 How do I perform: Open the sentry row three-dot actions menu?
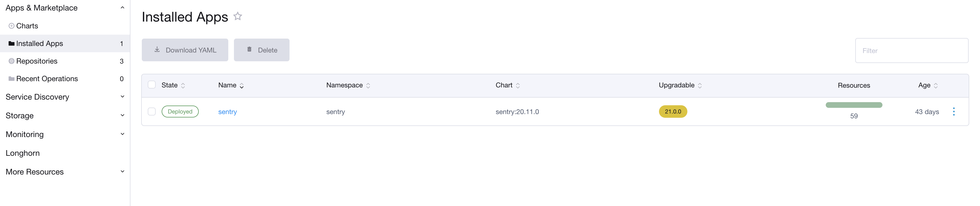953,112
